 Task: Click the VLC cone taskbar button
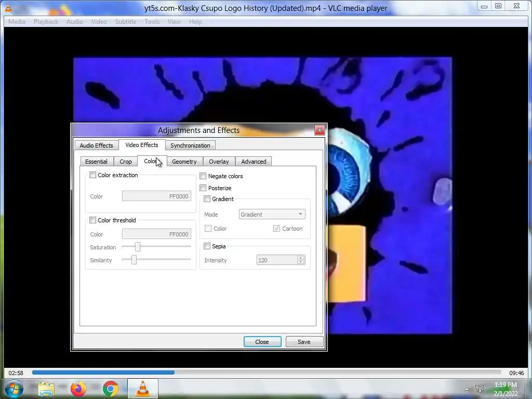[x=142, y=389]
